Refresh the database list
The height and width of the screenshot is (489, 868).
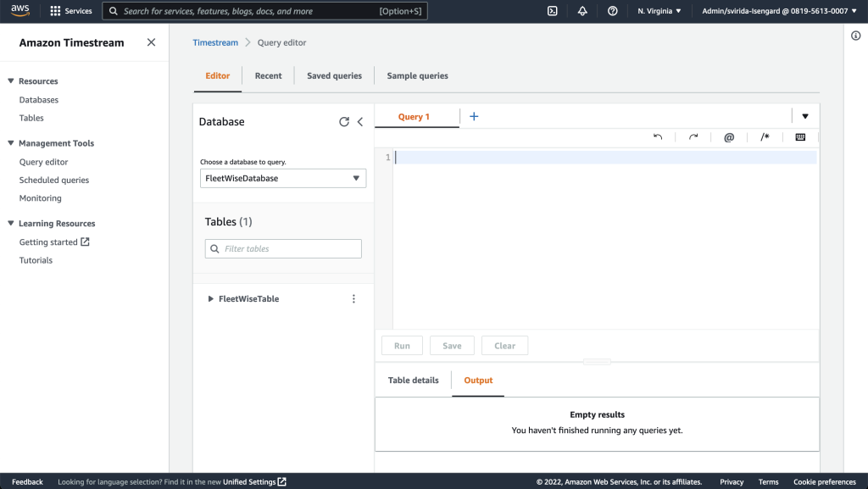tap(344, 121)
